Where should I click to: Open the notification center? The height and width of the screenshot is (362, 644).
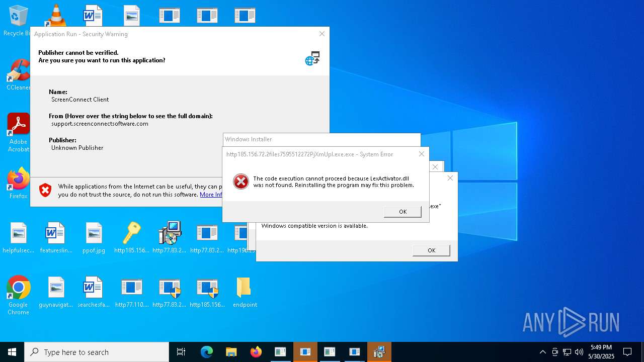pyautogui.click(x=627, y=352)
